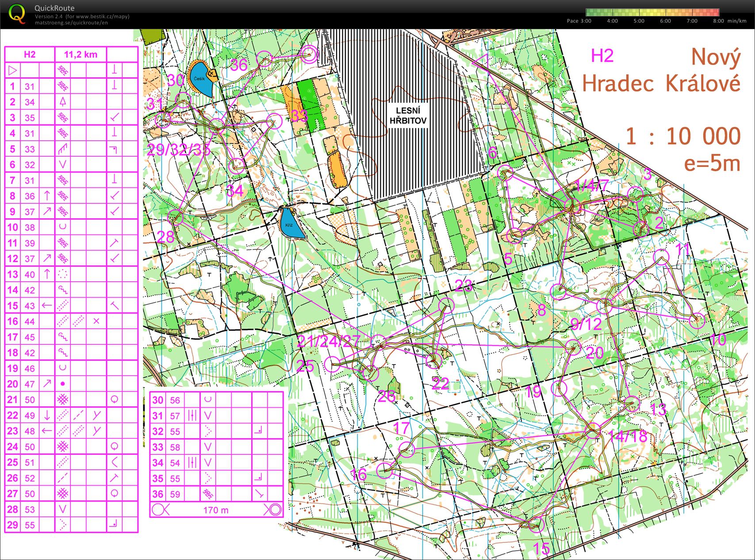755x560 pixels.
Task: Click control number 22 on the map
Action: pyautogui.click(x=441, y=384)
